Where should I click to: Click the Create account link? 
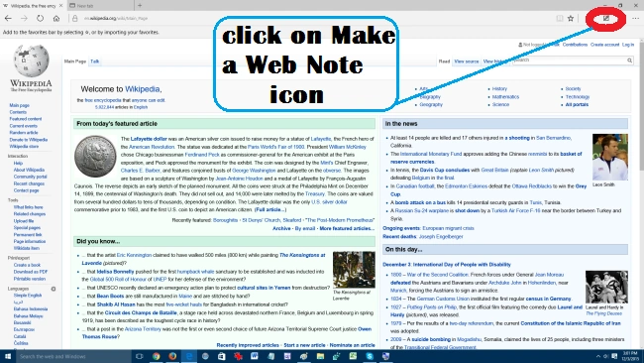(x=604, y=45)
